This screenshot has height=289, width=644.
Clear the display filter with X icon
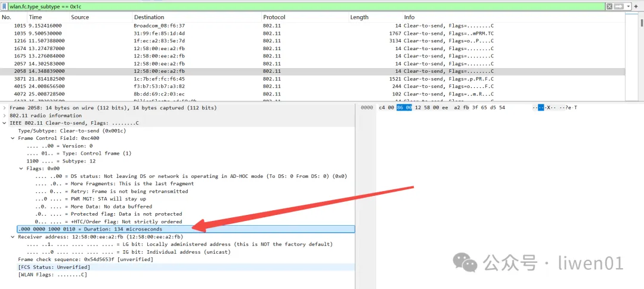click(x=609, y=6)
